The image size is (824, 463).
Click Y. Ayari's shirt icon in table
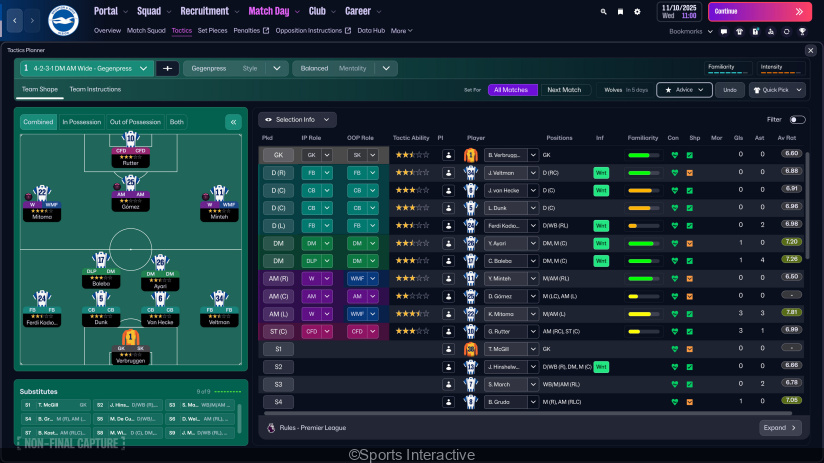[471, 243]
